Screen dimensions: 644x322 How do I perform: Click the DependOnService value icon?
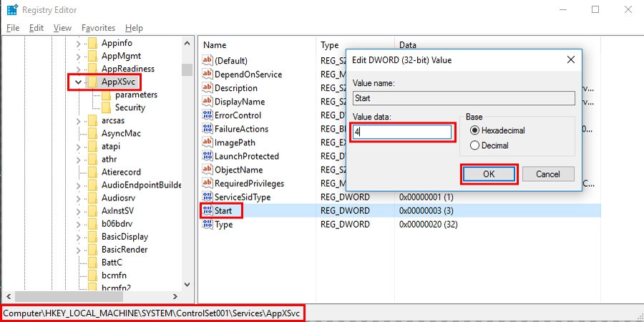pos(208,74)
